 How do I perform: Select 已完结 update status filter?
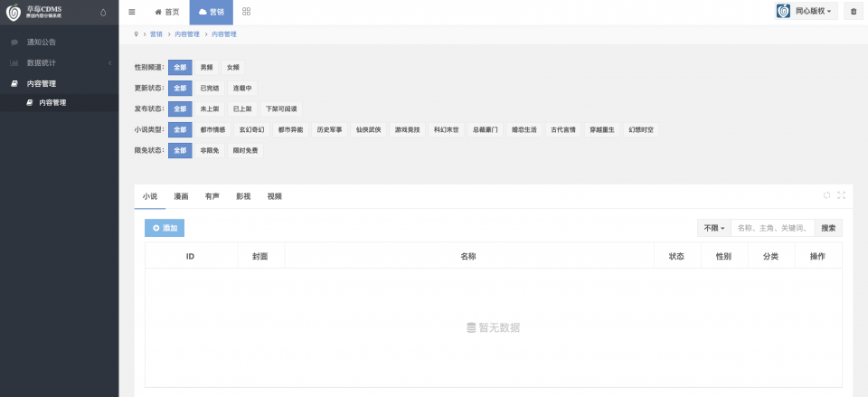[x=210, y=89]
